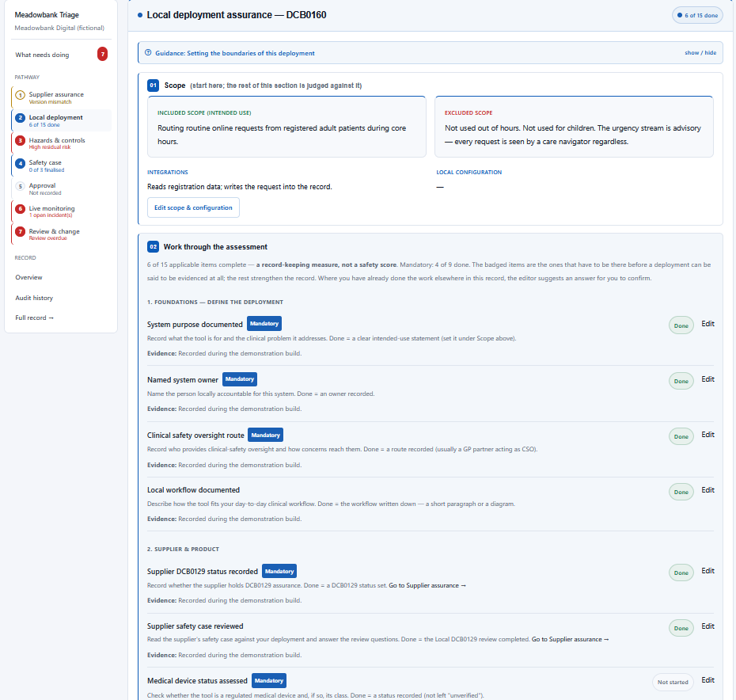Click Done status of Named system owner
Image resolution: width=736 pixels, height=700 pixels.
click(681, 381)
